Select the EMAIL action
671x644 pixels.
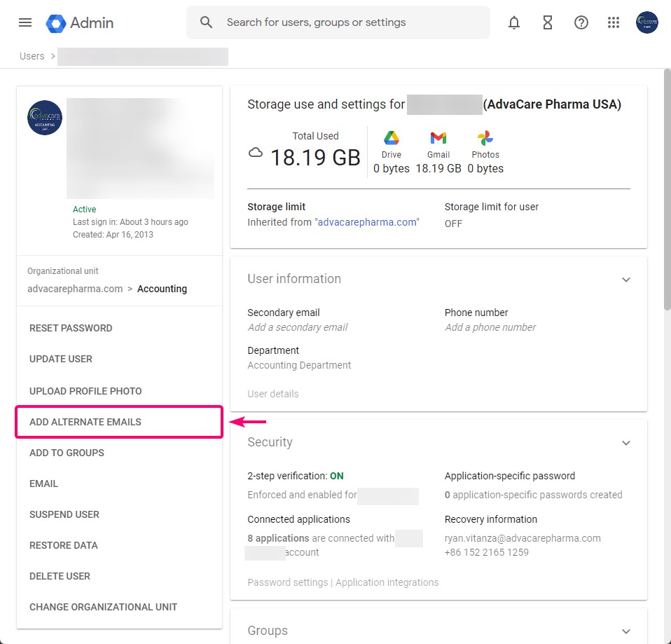43,484
